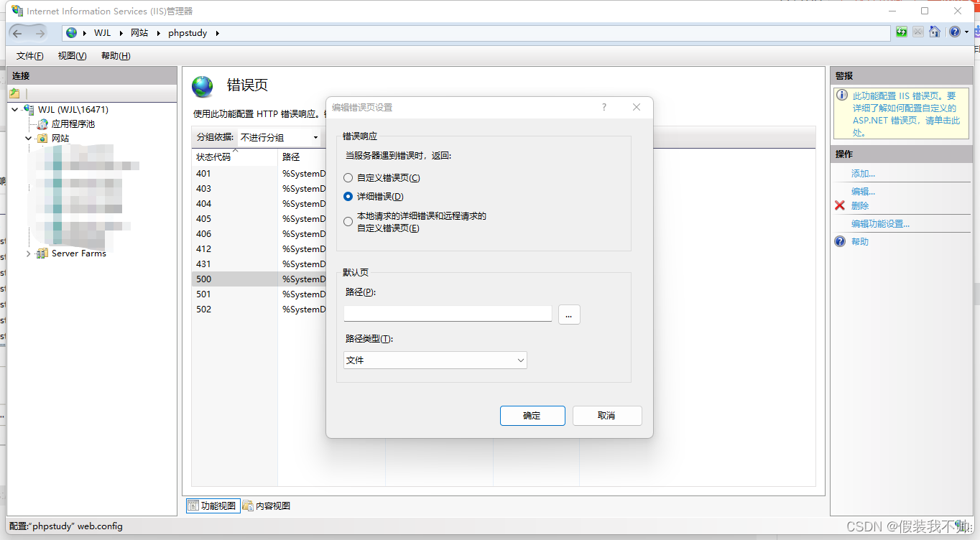Image resolution: width=980 pixels, height=540 pixels.
Task: Select the 404 status code row
Action: pos(259,204)
